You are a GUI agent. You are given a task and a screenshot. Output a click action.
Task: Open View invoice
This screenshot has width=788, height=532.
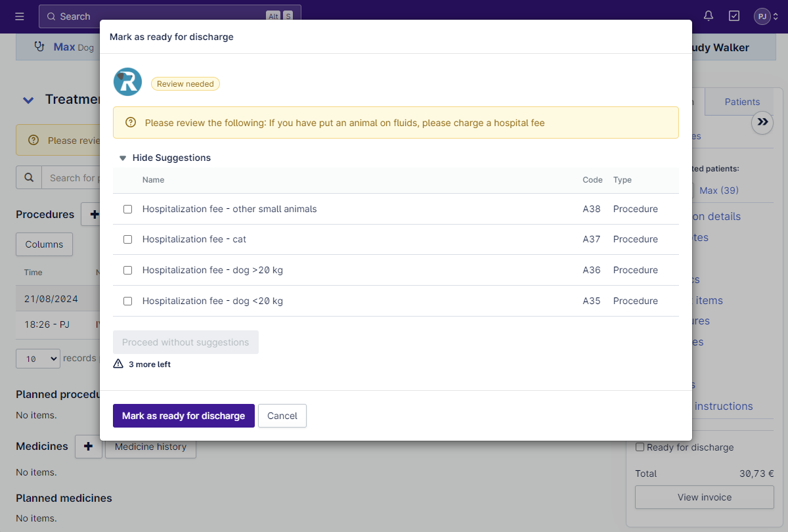tap(704, 497)
